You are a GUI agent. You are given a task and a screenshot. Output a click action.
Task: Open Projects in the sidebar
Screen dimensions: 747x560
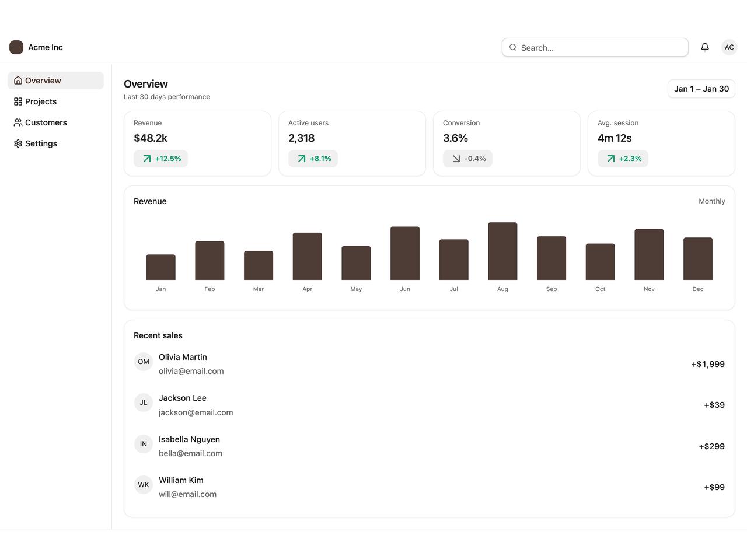click(x=55, y=101)
